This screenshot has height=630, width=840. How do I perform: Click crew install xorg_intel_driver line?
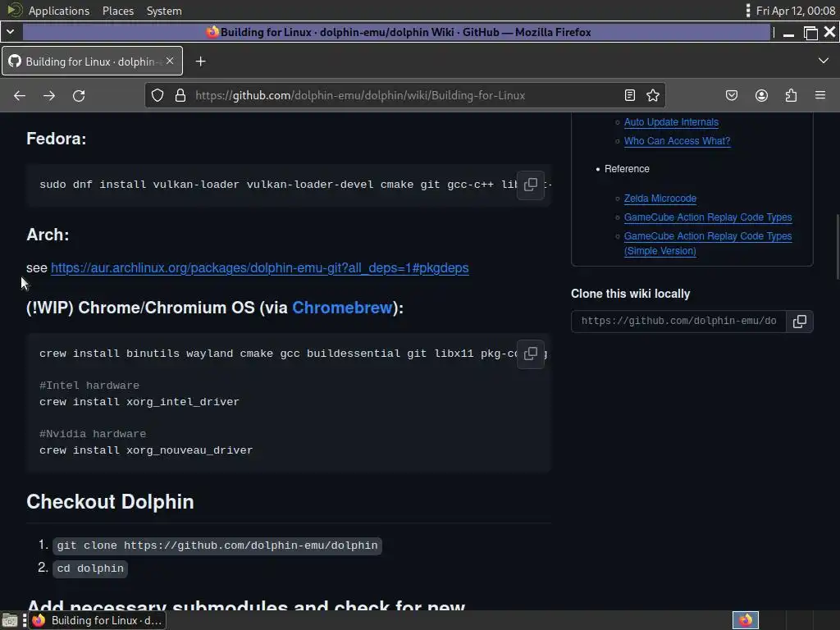(139, 402)
